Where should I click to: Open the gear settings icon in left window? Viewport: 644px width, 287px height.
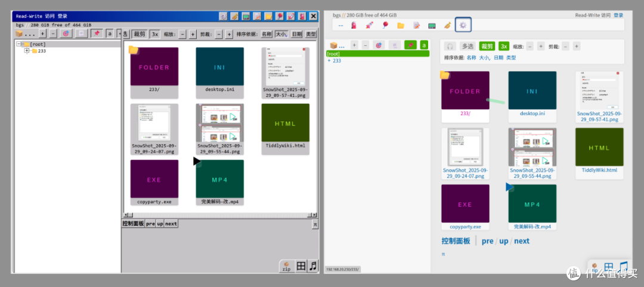coord(224,17)
